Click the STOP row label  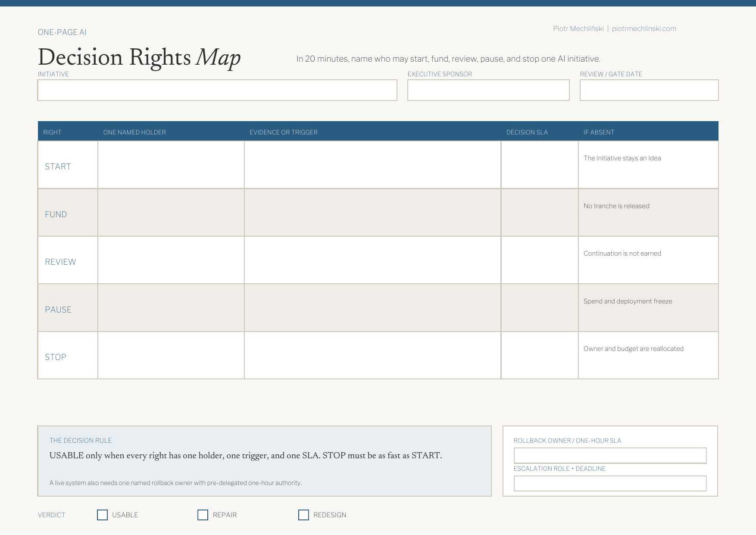(x=56, y=357)
